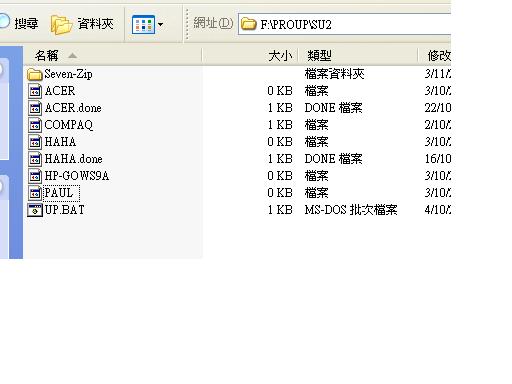Sort the list by the 類型 column header

tap(357, 55)
